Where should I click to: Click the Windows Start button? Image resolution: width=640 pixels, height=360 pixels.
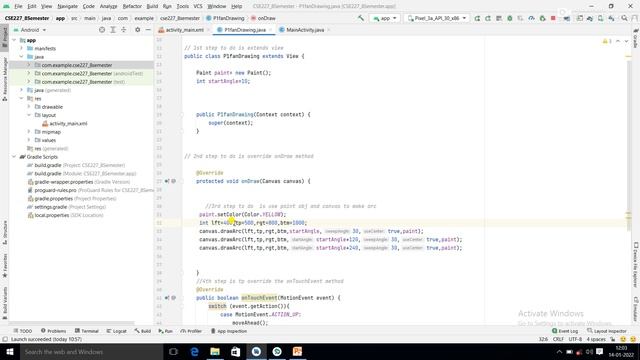10,351
